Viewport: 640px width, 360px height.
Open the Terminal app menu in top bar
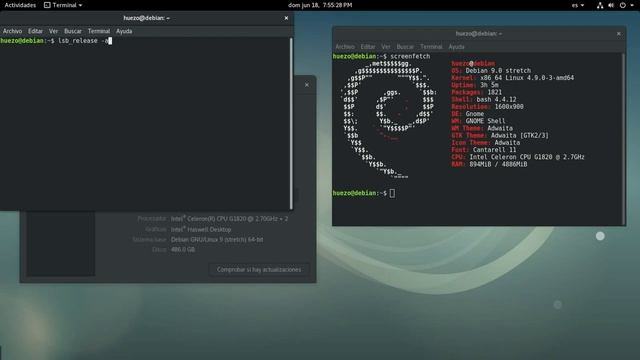click(63, 5)
